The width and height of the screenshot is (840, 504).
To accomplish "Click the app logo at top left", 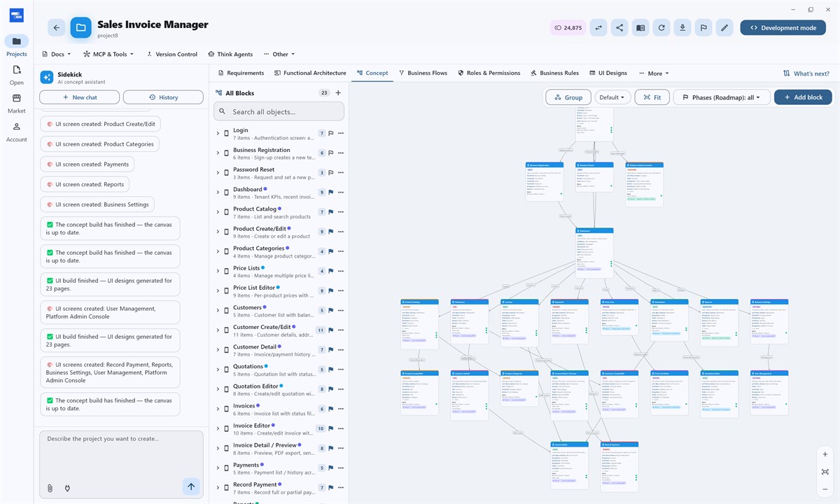I will pos(17,15).
